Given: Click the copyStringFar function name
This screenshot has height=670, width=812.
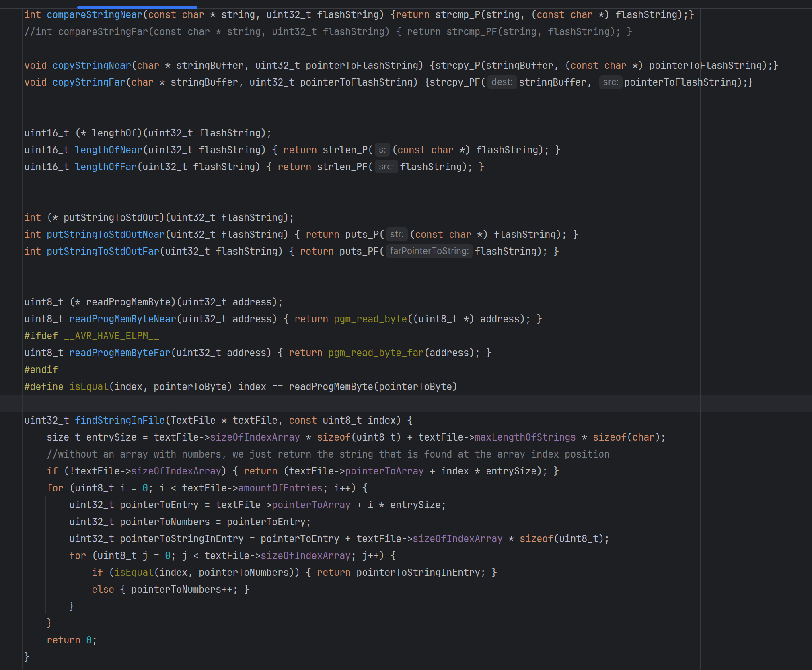Looking at the screenshot, I should [88, 82].
